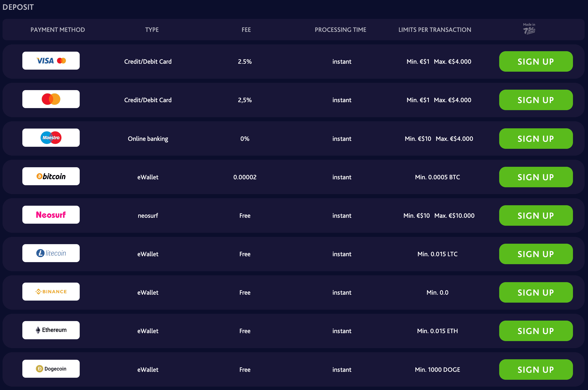Click the TYPE column header
The image size is (588, 390).
point(152,30)
